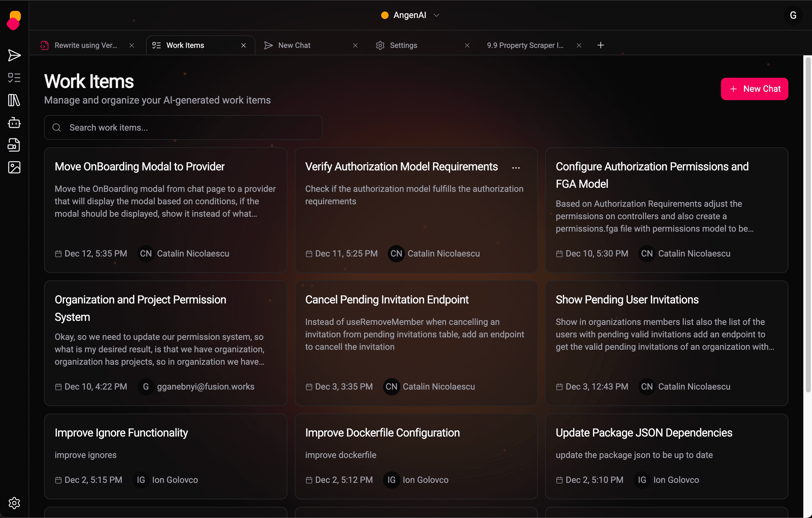The image size is (812, 518).
Task: Click the AngenAI logo icon
Action: 14,20
